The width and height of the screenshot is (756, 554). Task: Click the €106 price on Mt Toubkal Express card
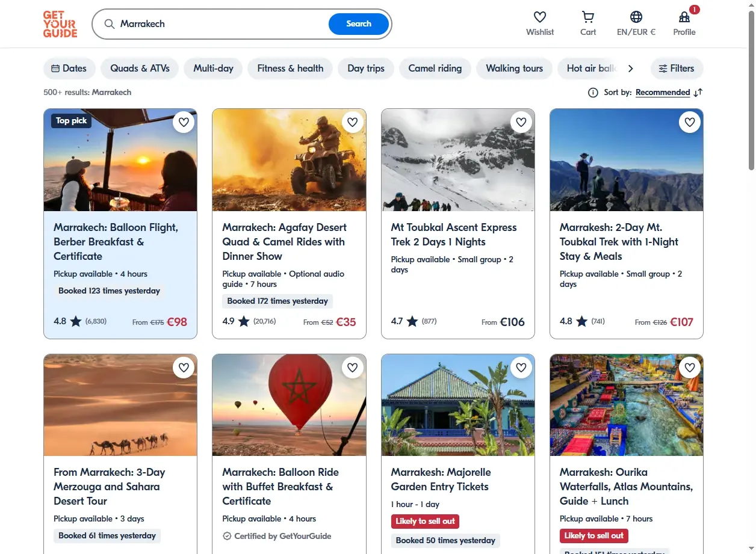pyautogui.click(x=512, y=322)
